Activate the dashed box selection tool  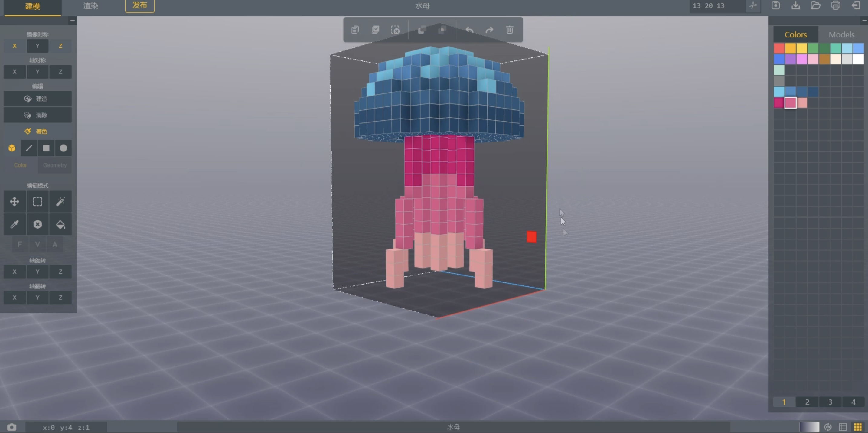coord(38,202)
